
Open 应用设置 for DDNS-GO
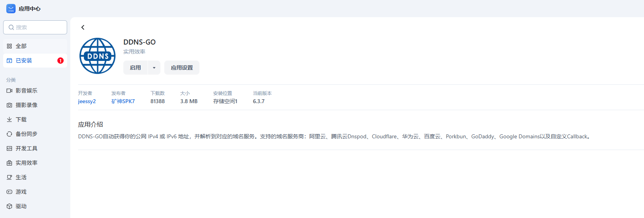point(182,68)
